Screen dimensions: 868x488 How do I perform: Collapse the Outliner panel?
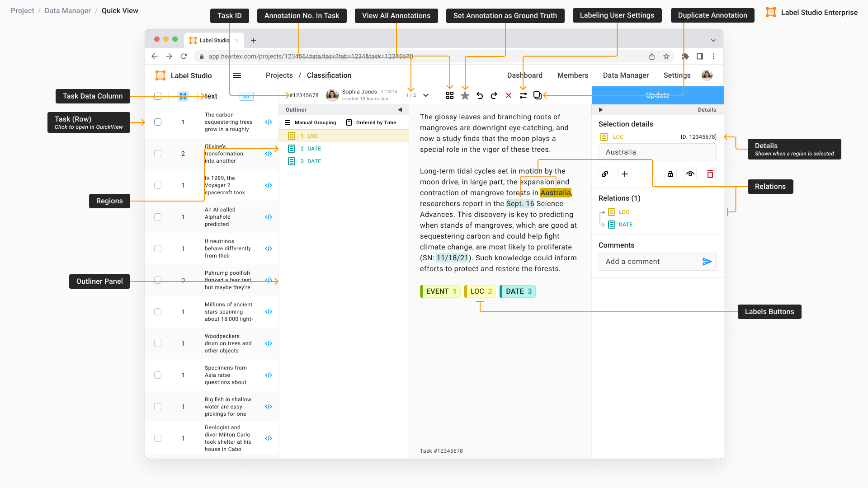[x=400, y=110]
